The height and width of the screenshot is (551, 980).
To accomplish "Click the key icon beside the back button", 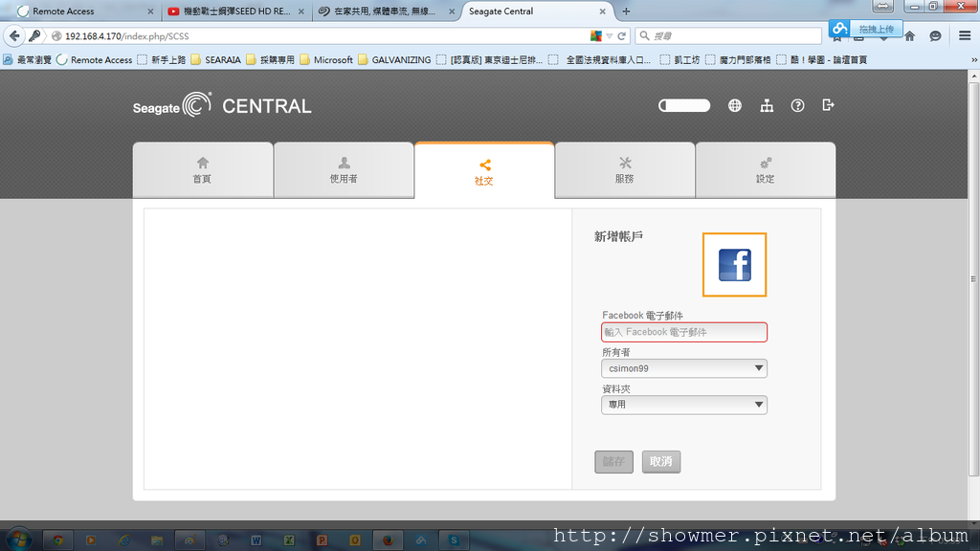I will [x=34, y=36].
